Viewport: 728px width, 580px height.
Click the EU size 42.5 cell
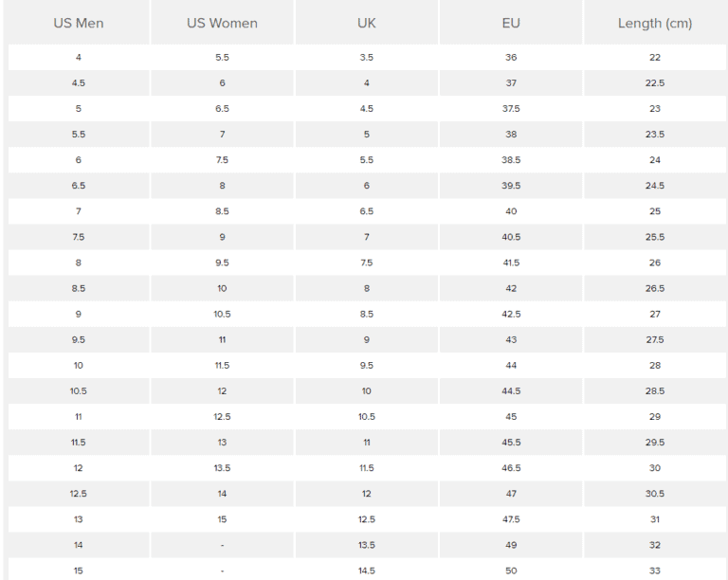pyautogui.click(x=511, y=314)
